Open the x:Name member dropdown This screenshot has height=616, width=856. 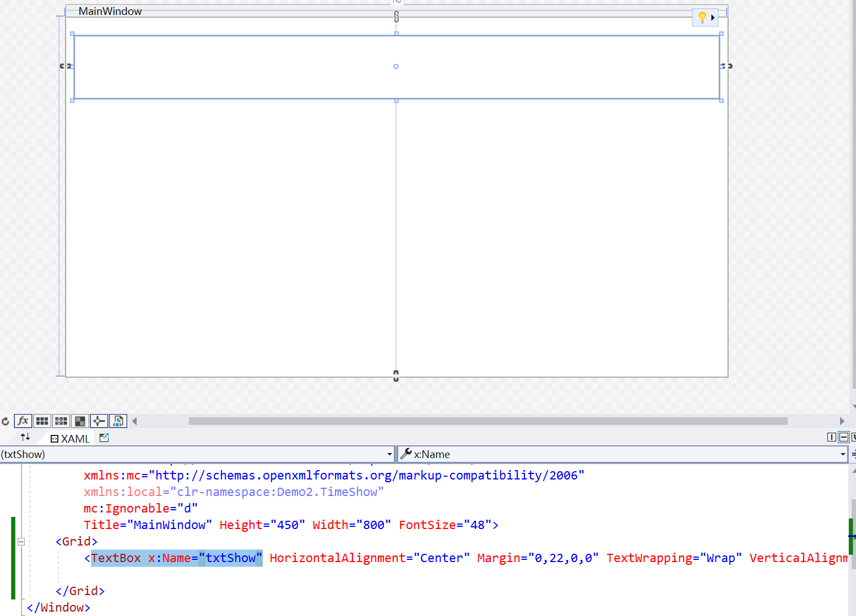point(843,454)
